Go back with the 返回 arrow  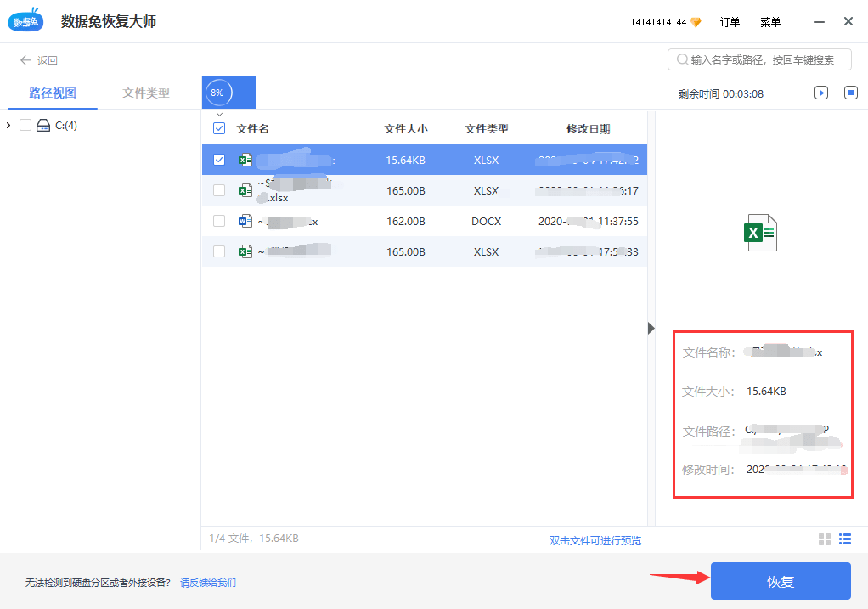click(x=39, y=60)
